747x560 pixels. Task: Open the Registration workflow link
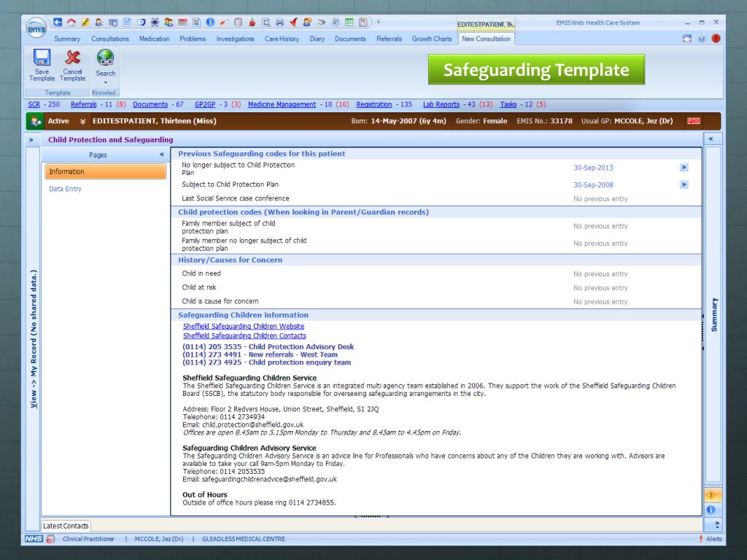tap(374, 104)
